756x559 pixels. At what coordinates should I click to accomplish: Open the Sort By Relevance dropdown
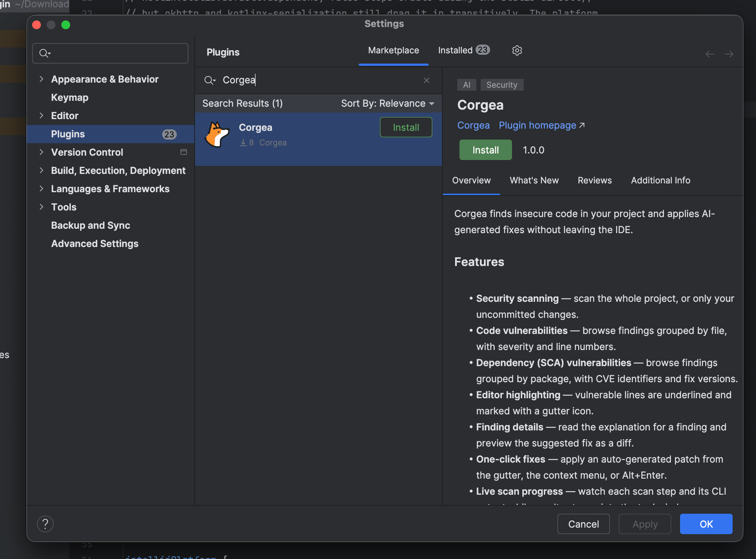click(x=388, y=103)
